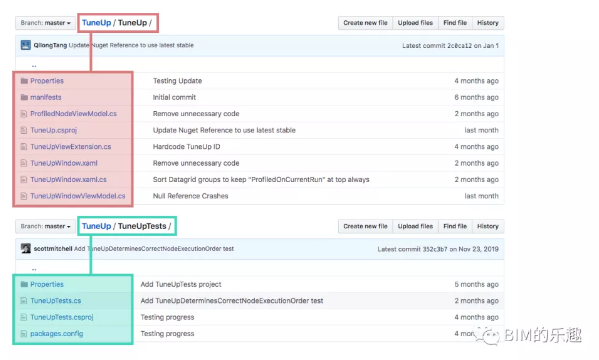Viewport: 599px width, 360px height.
Task: Open the manifests folder
Action: (x=46, y=97)
